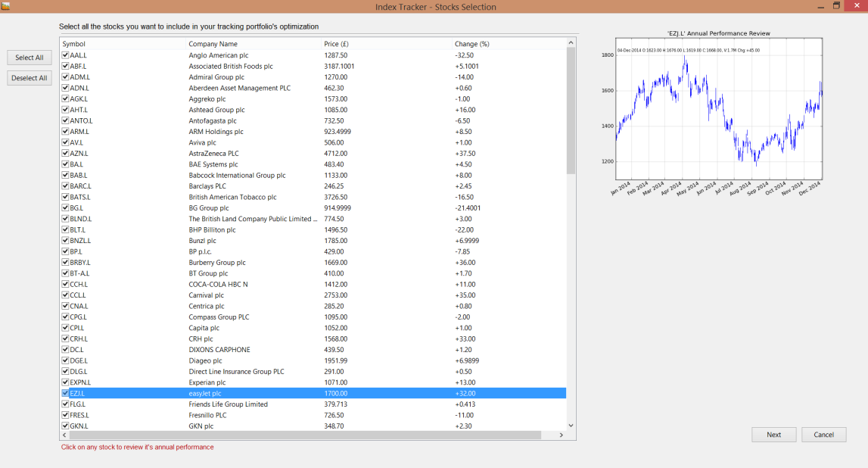The width and height of the screenshot is (868, 468).
Task: Select the Experian plc row
Action: [313, 382]
